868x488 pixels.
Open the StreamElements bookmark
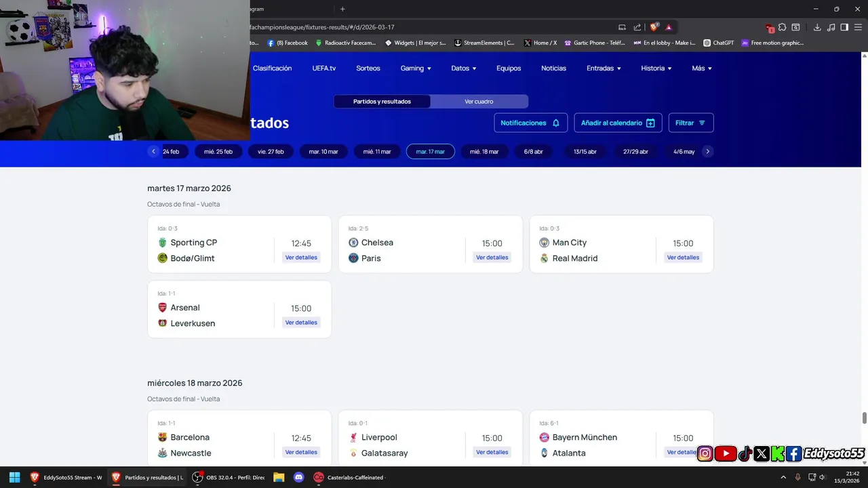[x=484, y=43]
